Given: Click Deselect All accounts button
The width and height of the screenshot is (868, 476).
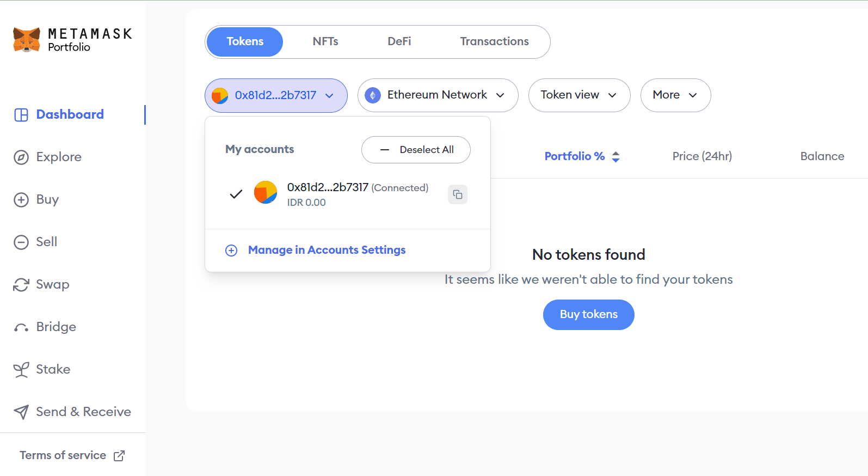Looking at the screenshot, I should point(416,150).
